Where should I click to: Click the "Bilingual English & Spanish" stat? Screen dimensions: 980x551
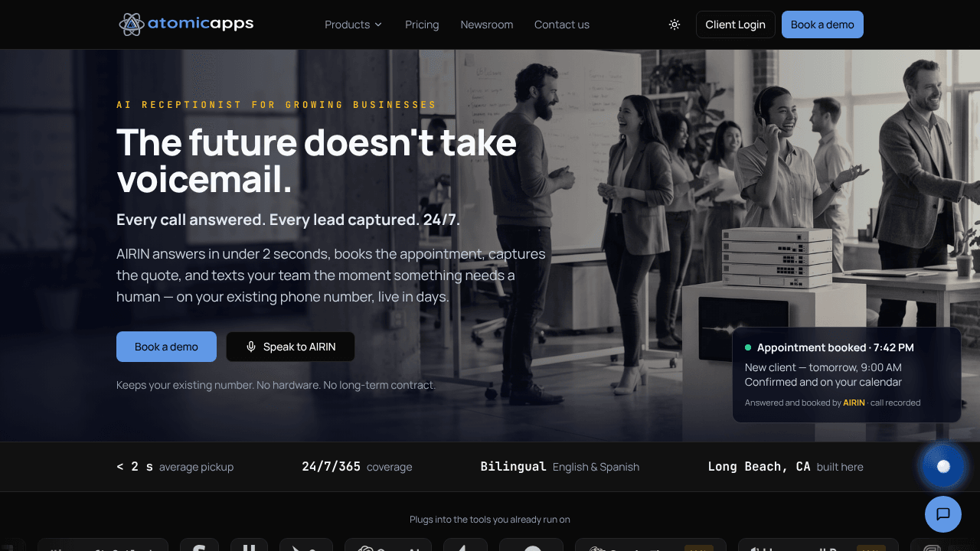(x=560, y=467)
